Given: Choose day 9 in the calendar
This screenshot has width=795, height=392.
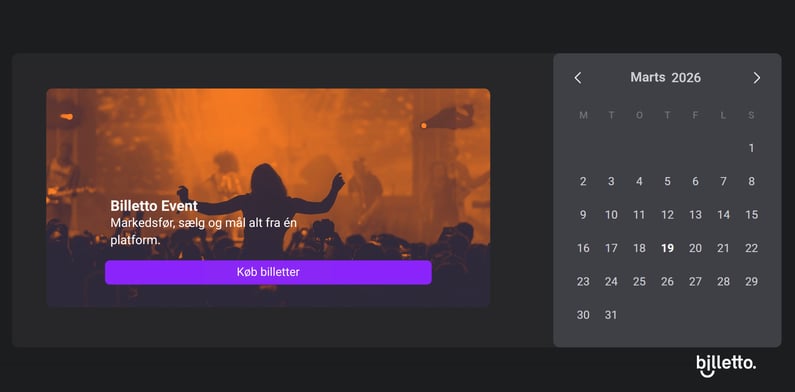Looking at the screenshot, I should [x=583, y=215].
